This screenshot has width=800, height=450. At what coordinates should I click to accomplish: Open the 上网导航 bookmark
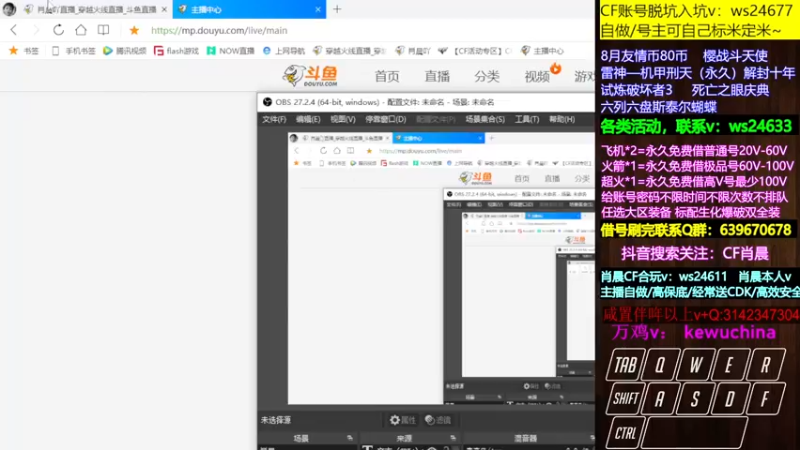[x=284, y=51]
